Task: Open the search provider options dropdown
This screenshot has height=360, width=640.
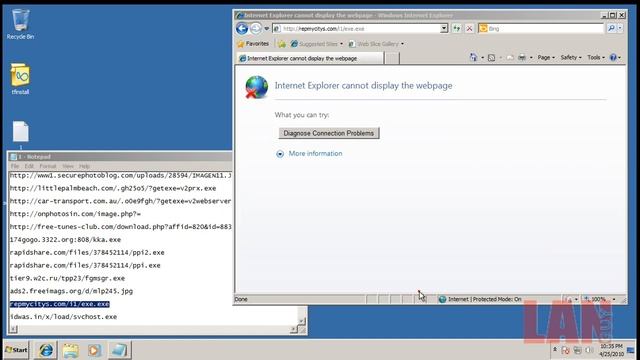Action: point(620,28)
